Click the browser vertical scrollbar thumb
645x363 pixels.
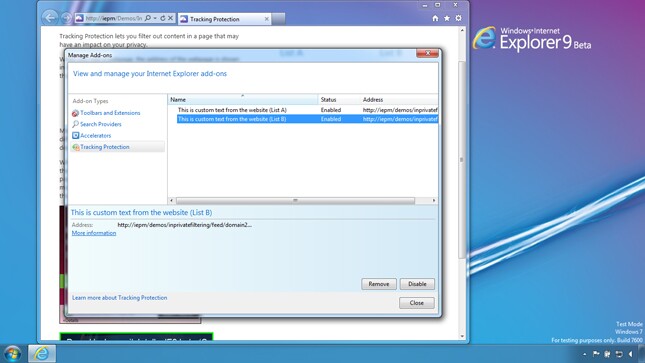pyautogui.click(x=462, y=160)
